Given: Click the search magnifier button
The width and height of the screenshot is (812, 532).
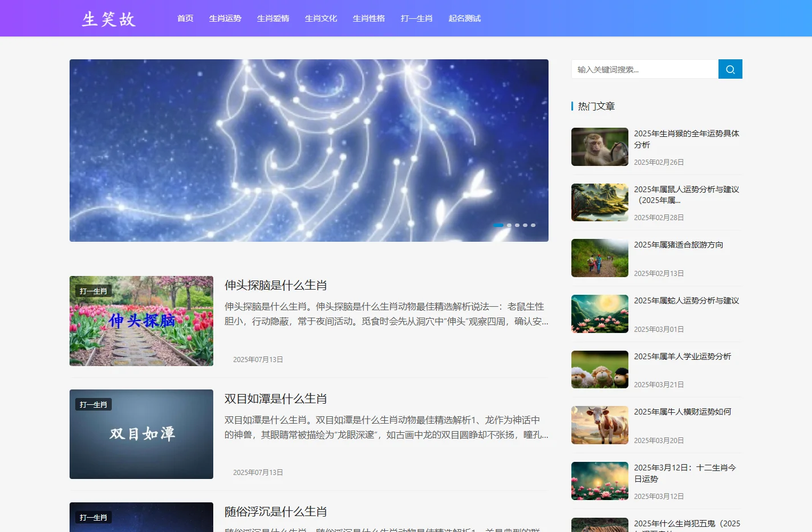Looking at the screenshot, I should pyautogui.click(x=730, y=69).
